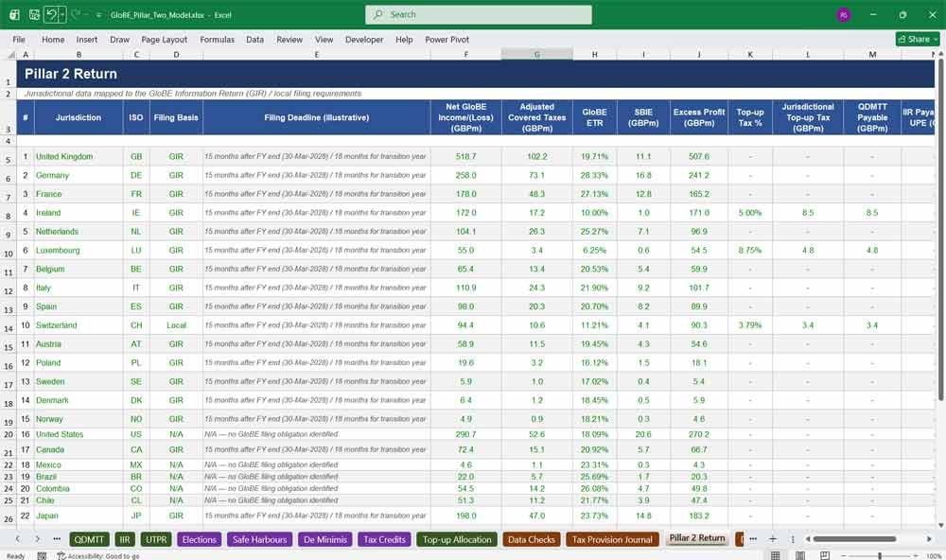Switch to the Tax Provision Journal tab
The width and height of the screenshot is (946, 560).
[612, 539]
